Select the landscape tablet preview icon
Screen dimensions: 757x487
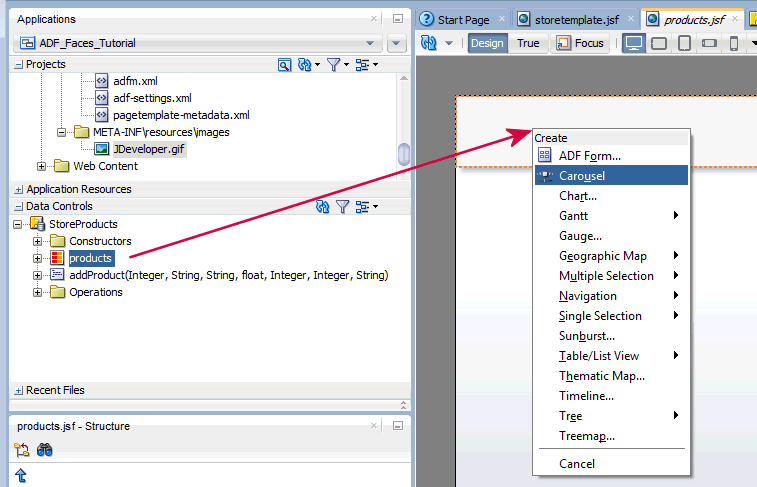659,43
